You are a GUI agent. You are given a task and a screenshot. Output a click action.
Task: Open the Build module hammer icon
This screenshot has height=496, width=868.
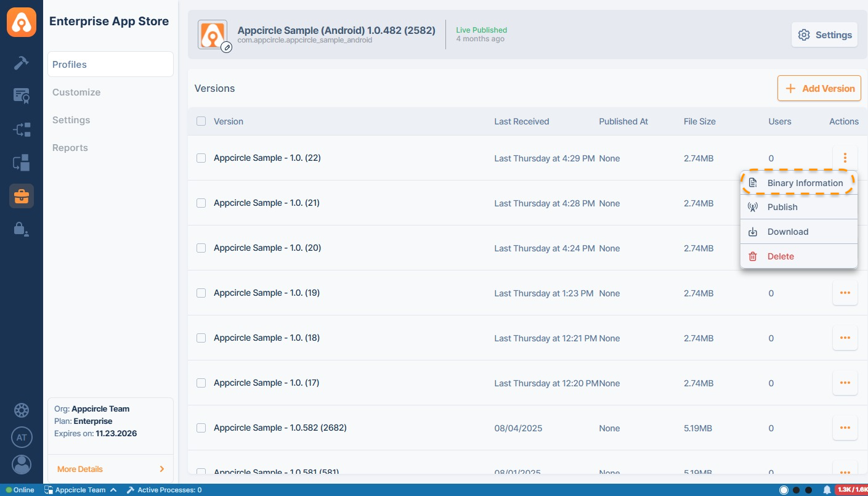pos(22,63)
